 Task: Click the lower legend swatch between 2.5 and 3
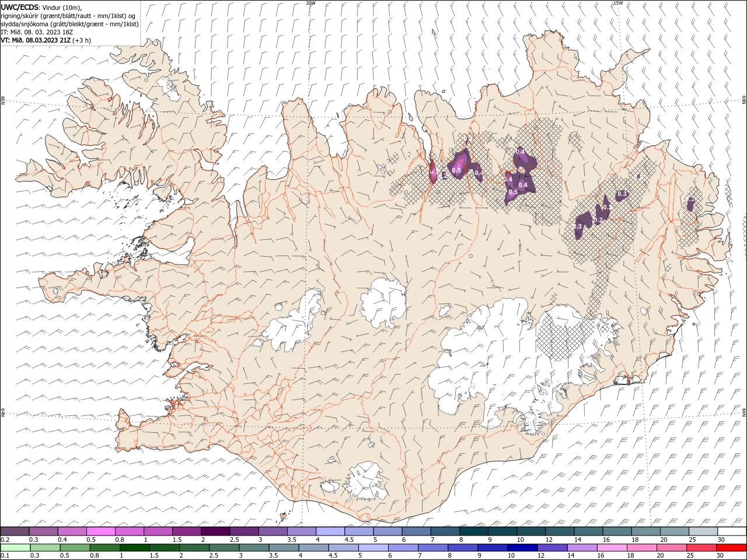pos(224,548)
